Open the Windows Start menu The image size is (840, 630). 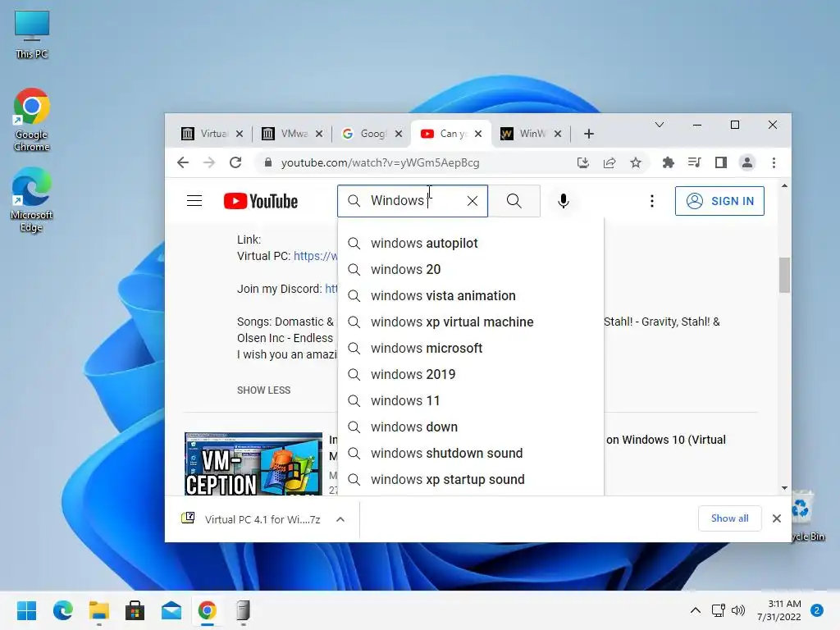point(26,610)
